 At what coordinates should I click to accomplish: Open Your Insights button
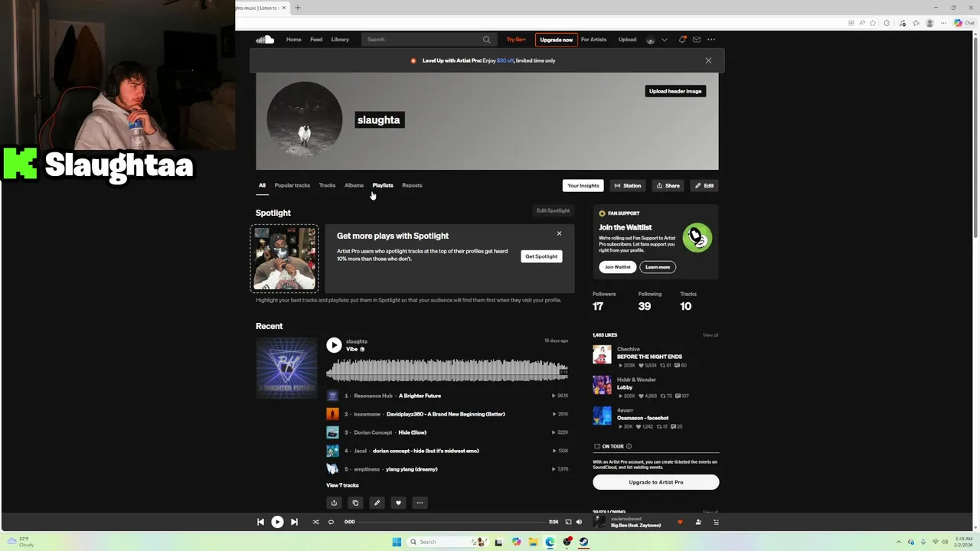(583, 185)
